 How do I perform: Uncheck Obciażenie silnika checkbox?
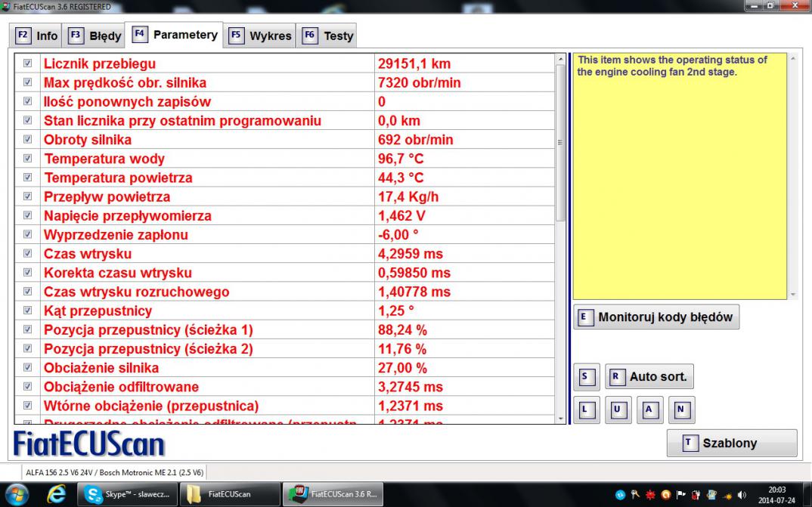[x=27, y=367]
